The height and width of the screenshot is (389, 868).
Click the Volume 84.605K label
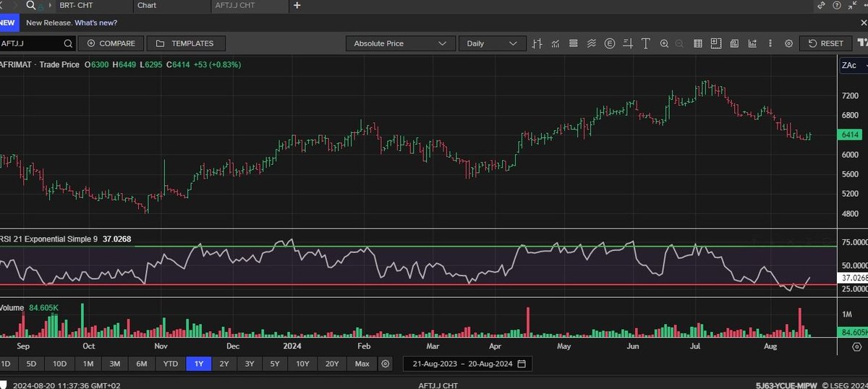pyautogui.click(x=30, y=308)
